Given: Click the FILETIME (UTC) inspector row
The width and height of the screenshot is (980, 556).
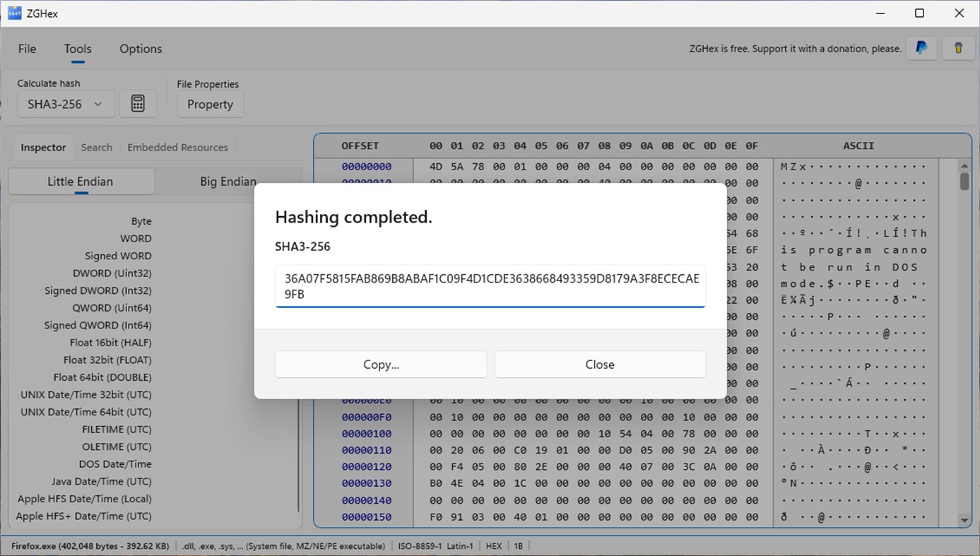Looking at the screenshot, I should pyautogui.click(x=117, y=430).
